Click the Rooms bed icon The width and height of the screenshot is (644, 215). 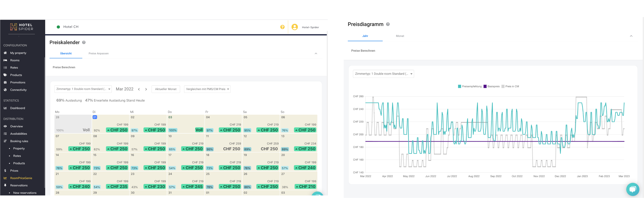point(5,60)
